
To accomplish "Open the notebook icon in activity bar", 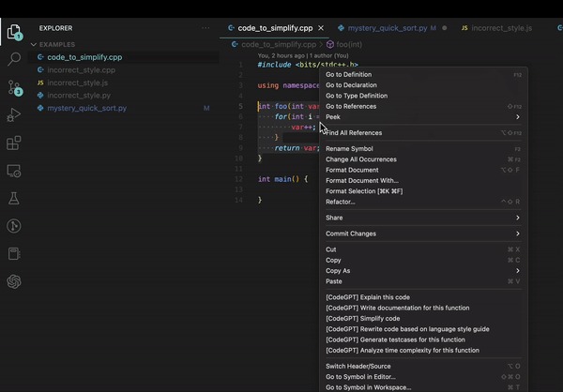I will 14,254.
